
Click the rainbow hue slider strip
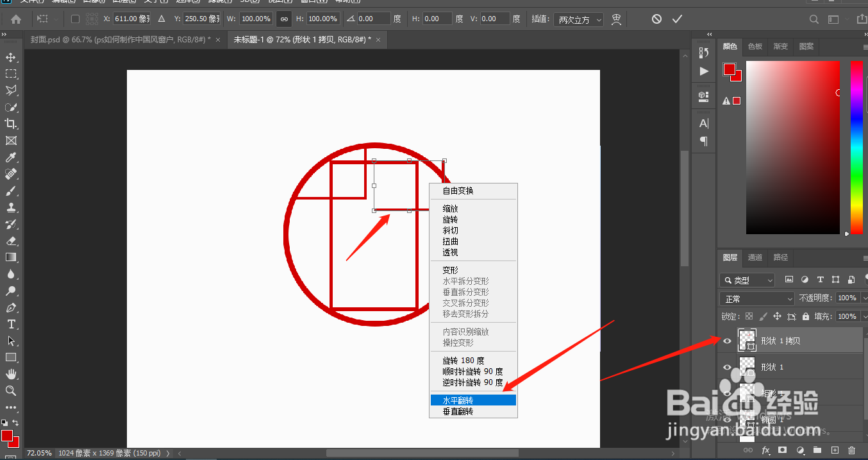pyautogui.click(x=856, y=148)
